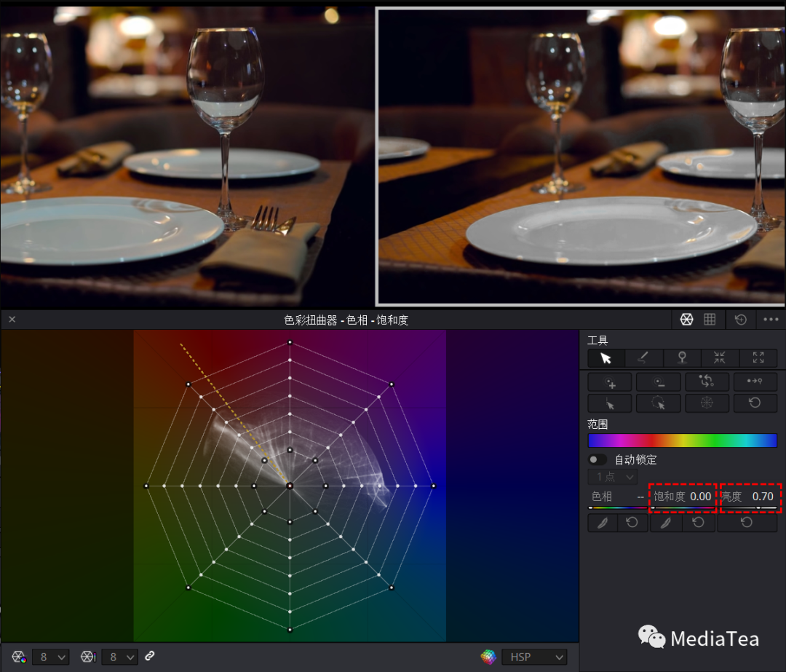
Task: Click the center point of the warper web
Action: coord(290,486)
